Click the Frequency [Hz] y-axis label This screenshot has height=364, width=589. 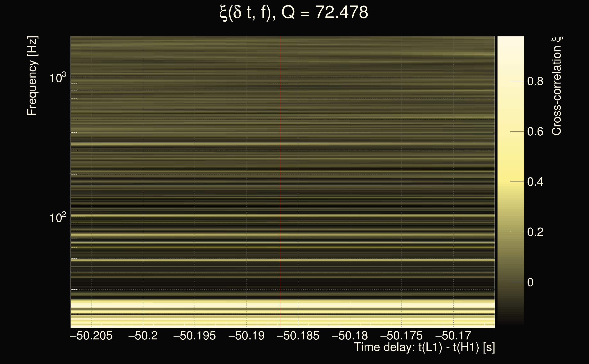[32, 76]
